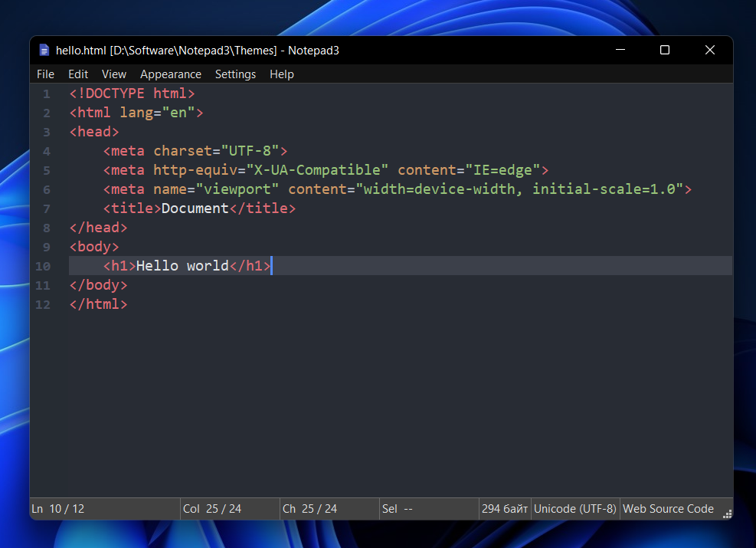Click the Unicode (UTF-8) encoding field
Viewport: 756px width, 548px height.
[x=575, y=509]
